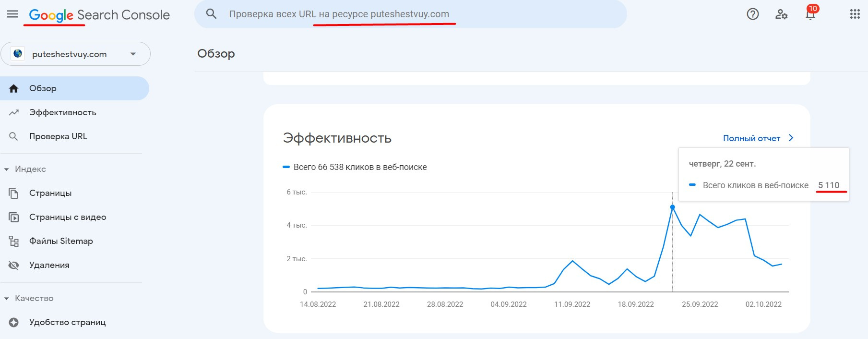
Task: Click the video pages icon
Action: [x=14, y=218]
